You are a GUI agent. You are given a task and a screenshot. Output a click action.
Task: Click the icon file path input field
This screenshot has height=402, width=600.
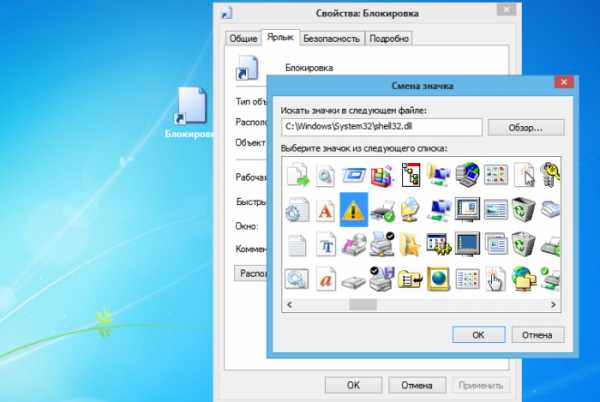(382, 127)
